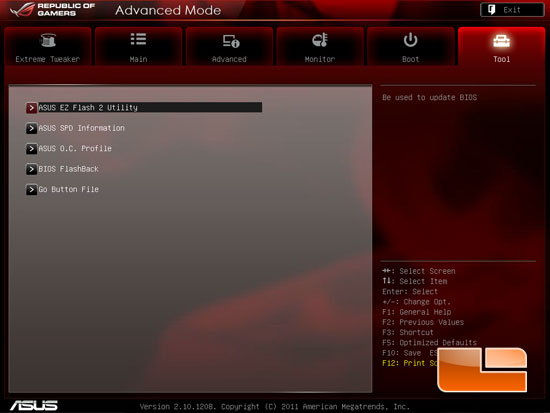Click the '+/-: Change Opt.' hint
This screenshot has height=413, width=550.
coord(416,302)
